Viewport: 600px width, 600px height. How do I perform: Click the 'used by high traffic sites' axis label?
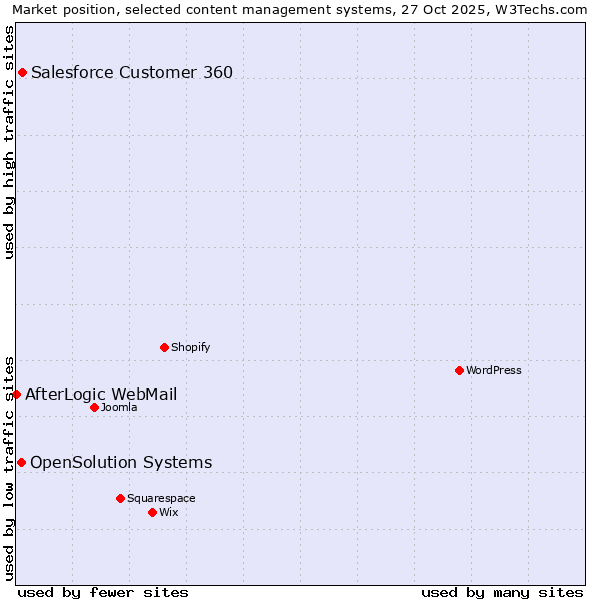[x=9, y=142]
